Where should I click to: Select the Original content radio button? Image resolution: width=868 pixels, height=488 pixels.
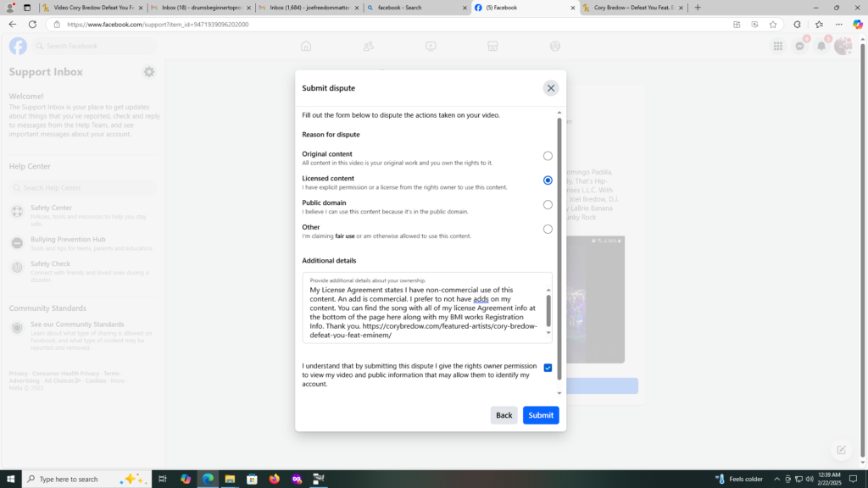[548, 156]
